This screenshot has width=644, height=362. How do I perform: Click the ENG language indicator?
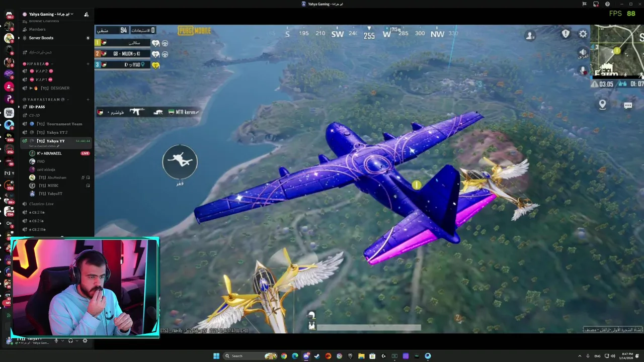tap(597, 356)
